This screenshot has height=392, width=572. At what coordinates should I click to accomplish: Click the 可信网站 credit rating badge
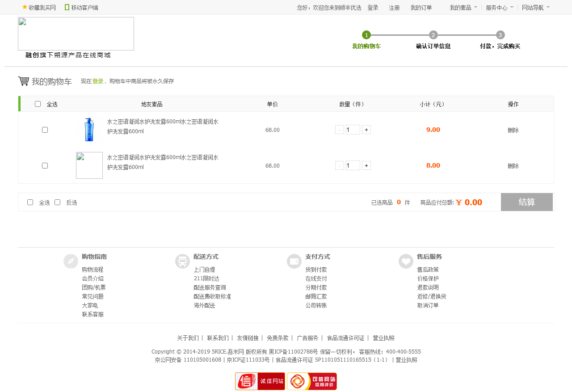coord(312,381)
